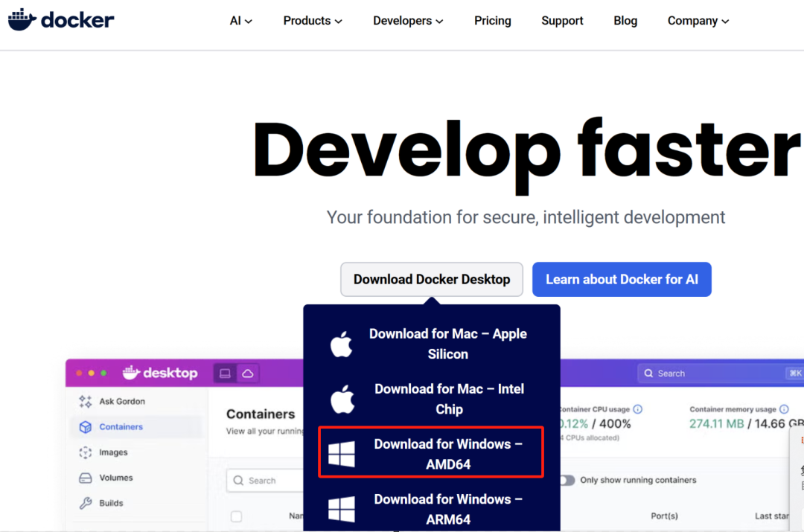Click the Blog navigation item
804x532 pixels.
click(x=625, y=21)
